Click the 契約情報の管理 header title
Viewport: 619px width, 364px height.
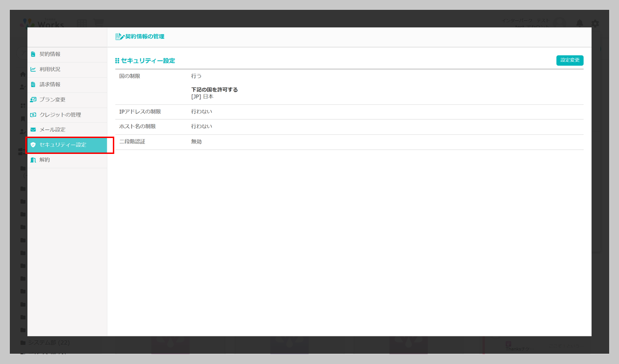coord(145,36)
